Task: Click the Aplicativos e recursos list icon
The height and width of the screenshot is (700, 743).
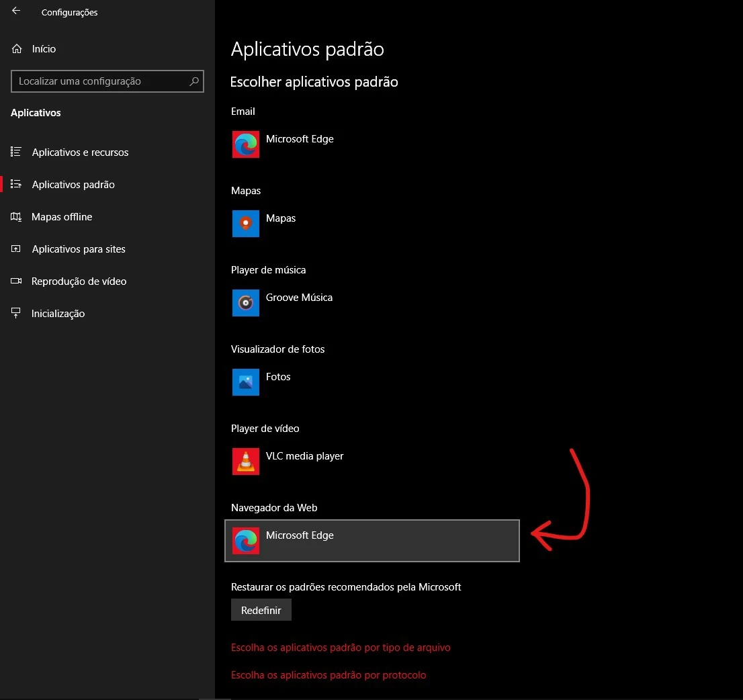Action: 16,152
